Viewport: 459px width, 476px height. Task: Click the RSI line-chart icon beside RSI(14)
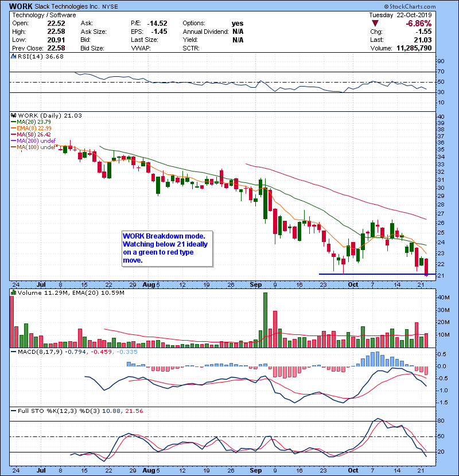click(13, 56)
